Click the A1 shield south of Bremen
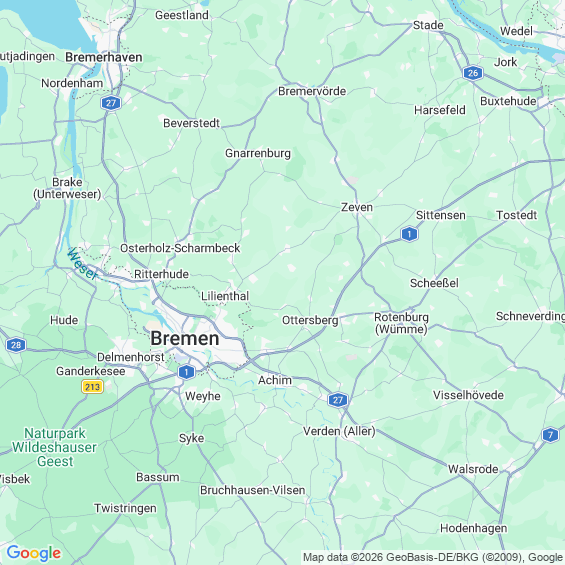Image resolution: width=565 pixels, height=565 pixels. [x=186, y=372]
